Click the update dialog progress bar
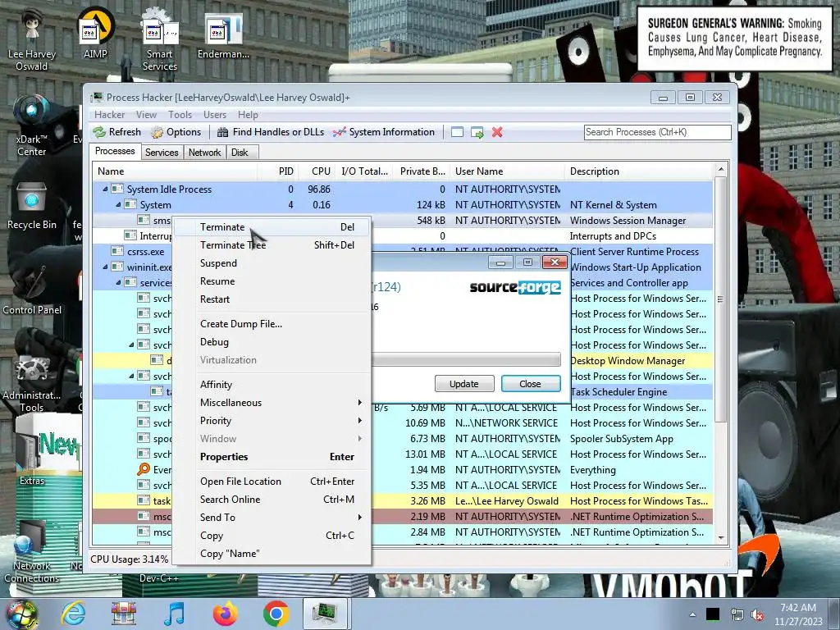840x630 pixels. click(466, 359)
